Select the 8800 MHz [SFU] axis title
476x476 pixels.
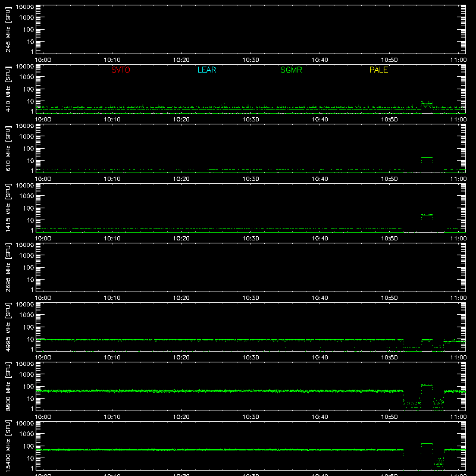[x=8, y=386]
